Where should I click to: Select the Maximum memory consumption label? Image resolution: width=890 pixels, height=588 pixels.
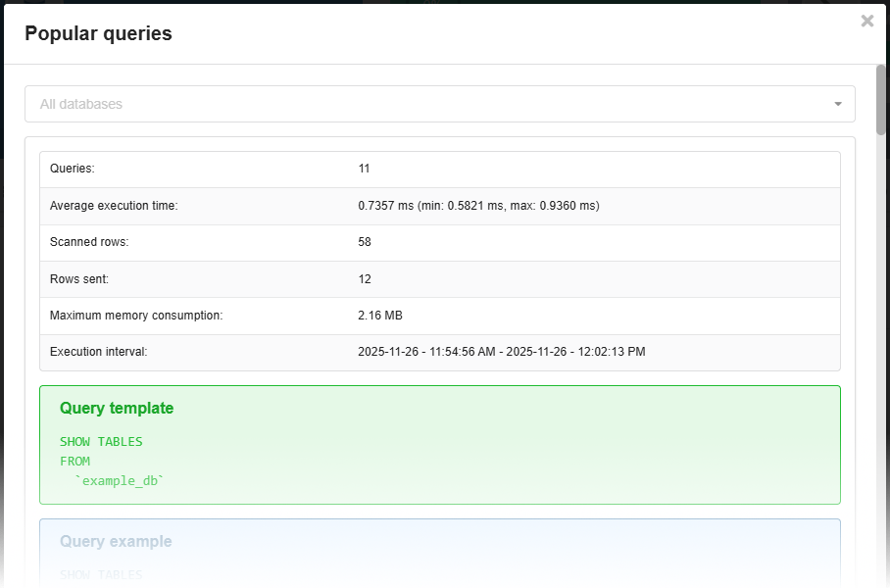point(136,316)
